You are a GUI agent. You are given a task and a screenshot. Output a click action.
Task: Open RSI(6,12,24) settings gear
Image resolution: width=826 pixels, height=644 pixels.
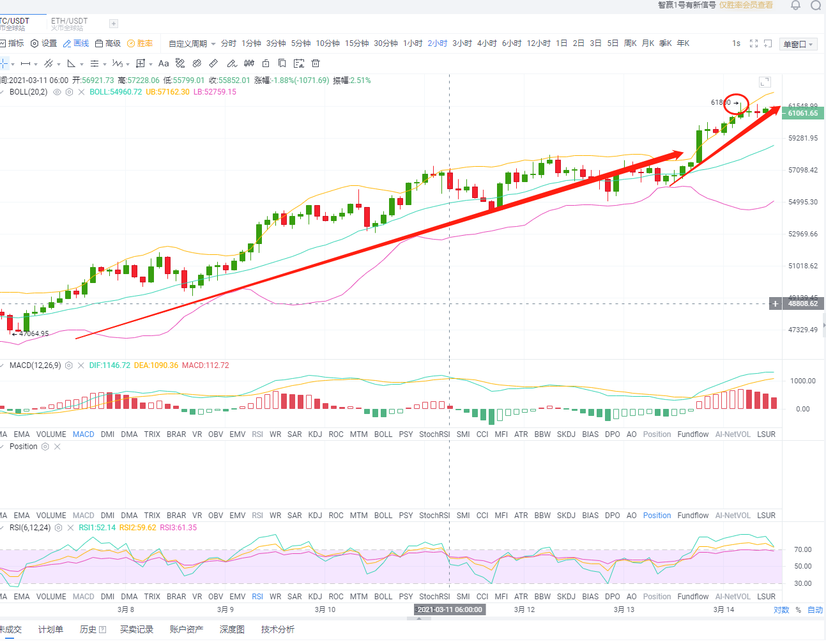[58, 528]
